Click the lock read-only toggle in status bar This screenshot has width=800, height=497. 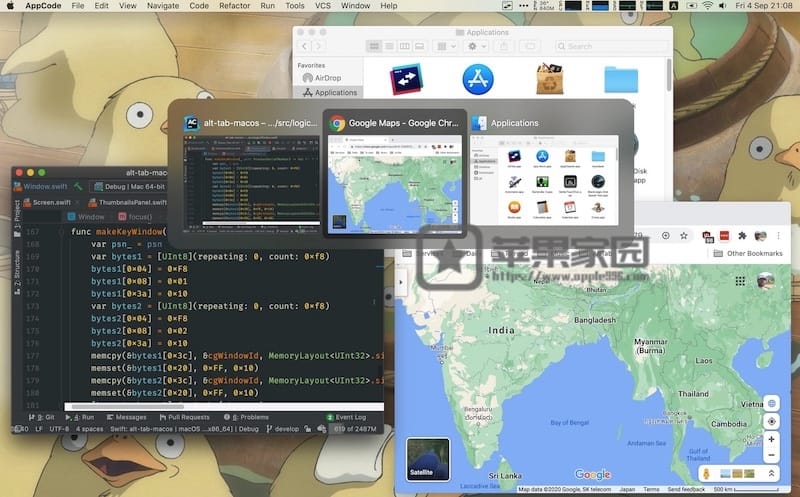point(308,429)
